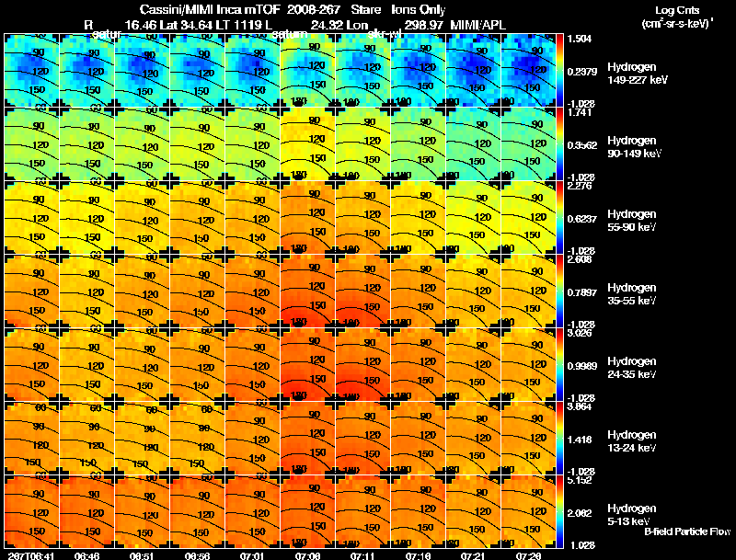
Task: Click the "0.2379" colorbar midpoint value
Action: click(582, 72)
